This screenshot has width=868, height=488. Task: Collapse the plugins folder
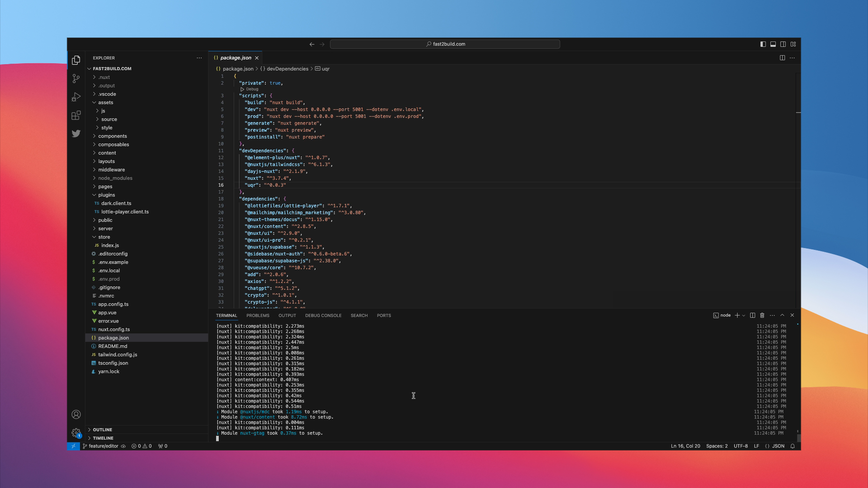pos(146,195)
